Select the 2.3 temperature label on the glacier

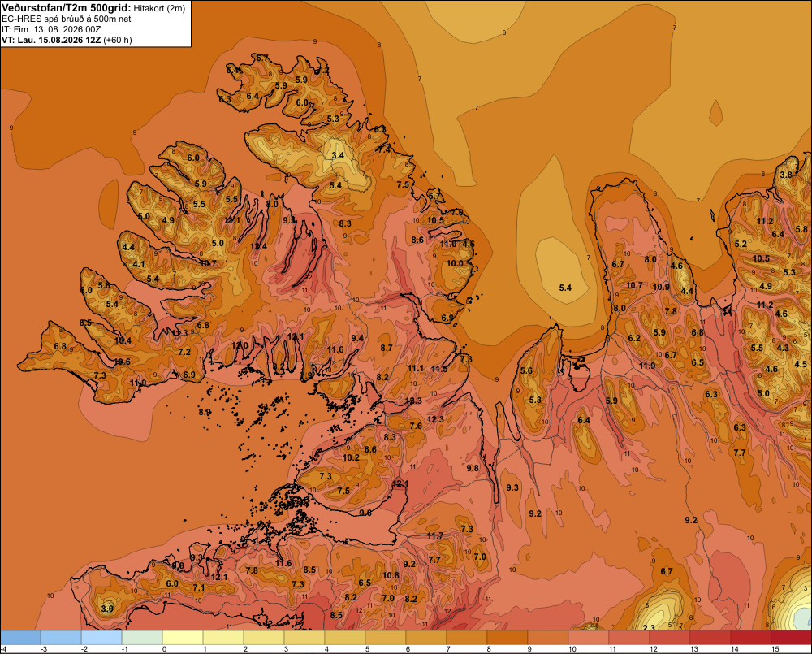(x=648, y=627)
